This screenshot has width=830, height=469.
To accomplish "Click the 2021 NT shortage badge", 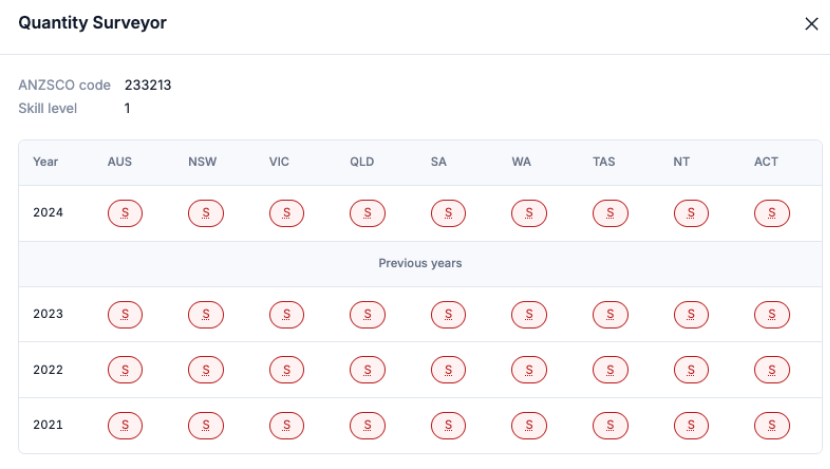I will 691,425.
